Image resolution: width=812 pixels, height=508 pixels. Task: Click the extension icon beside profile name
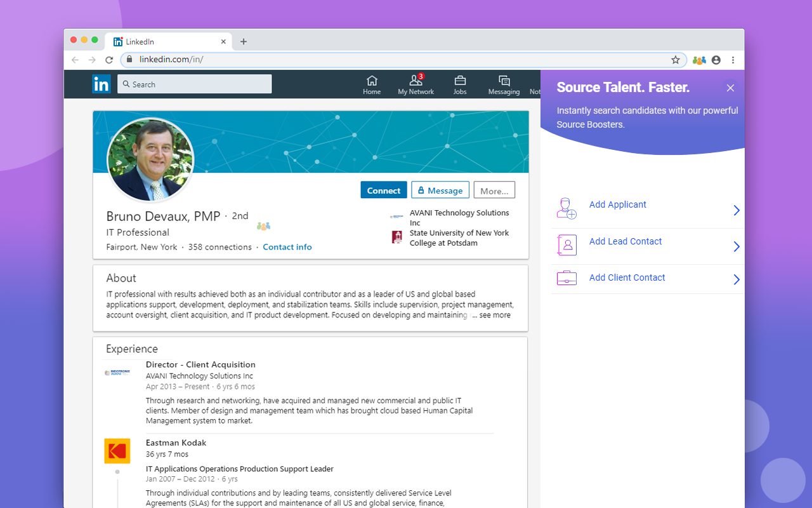coord(263,226)
